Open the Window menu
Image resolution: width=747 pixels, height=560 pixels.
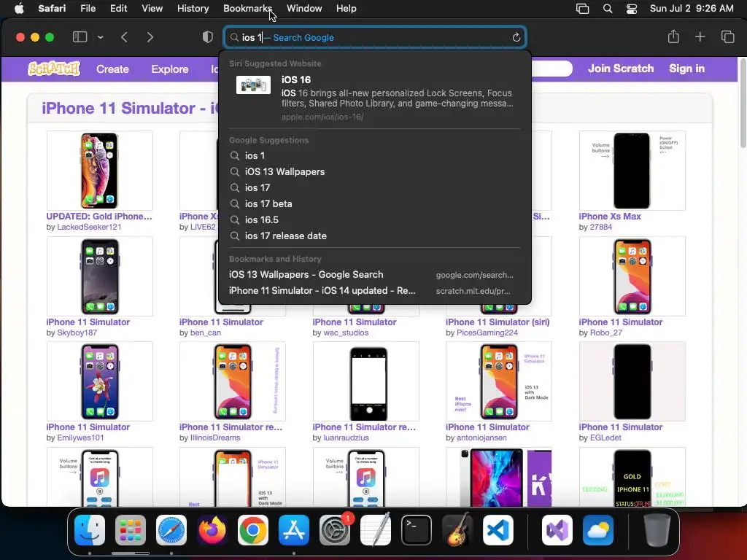coord(304,9)
